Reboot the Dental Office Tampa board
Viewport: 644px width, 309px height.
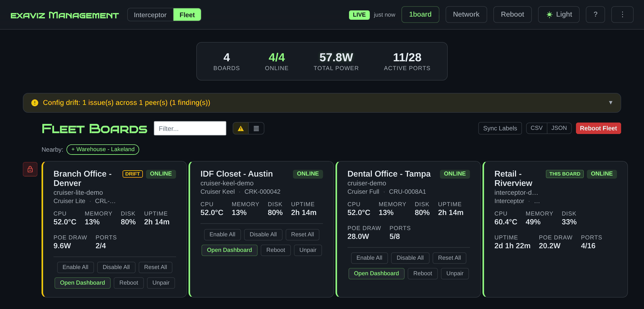(x=423, y=274)
